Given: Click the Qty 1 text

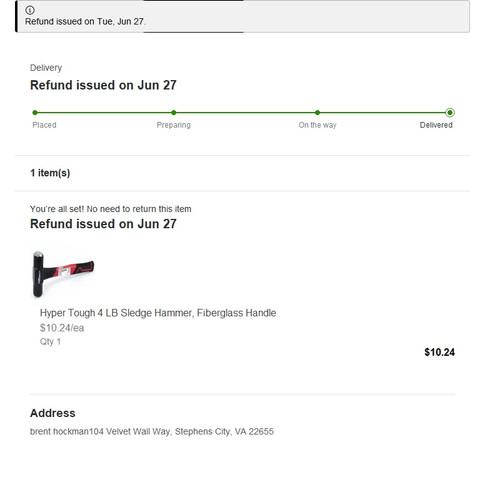Looking at the screenshot, I should tap(50, 342).
